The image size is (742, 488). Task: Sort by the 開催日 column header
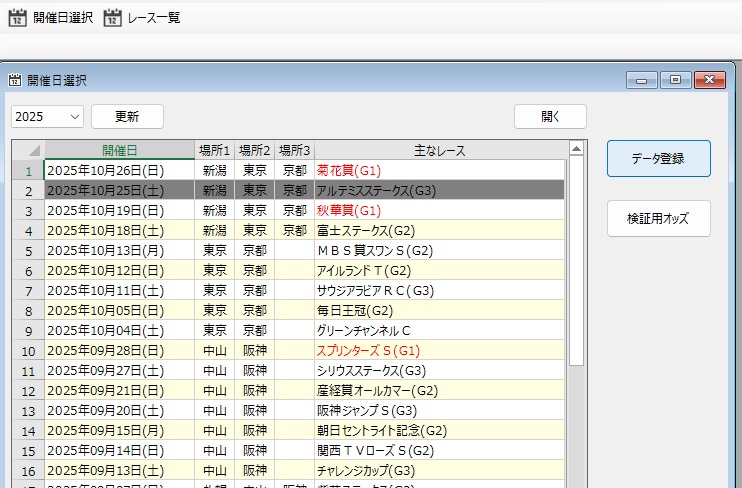(119, 150)
